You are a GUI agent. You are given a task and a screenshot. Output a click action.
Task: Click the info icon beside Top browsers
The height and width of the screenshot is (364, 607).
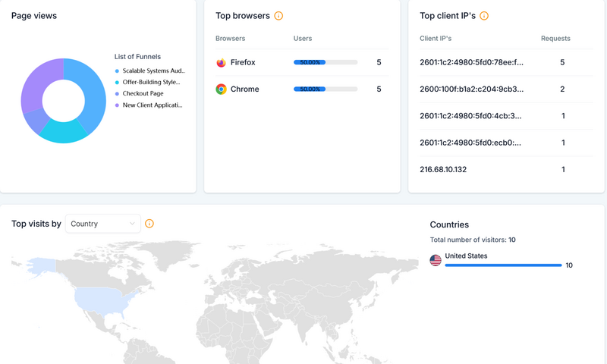pos(278,16)
